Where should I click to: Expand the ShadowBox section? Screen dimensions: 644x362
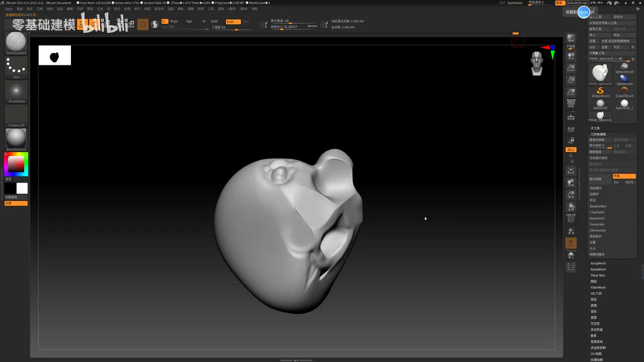tap(598, 206)
